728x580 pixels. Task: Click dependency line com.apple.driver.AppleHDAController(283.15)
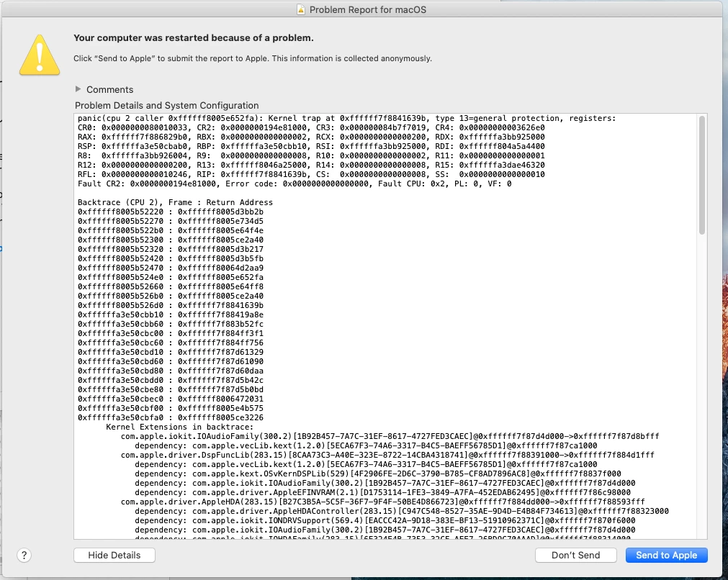click(402, 512)
